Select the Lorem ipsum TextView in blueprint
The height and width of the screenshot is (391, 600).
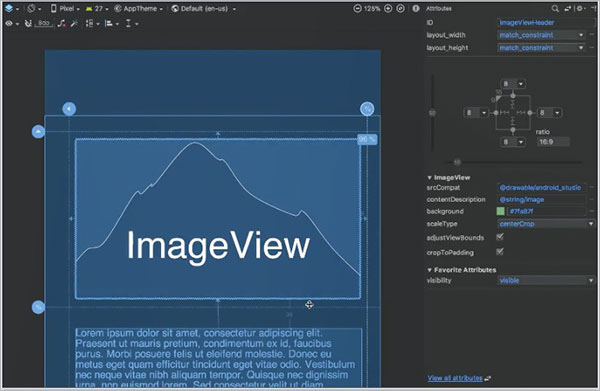218,357
